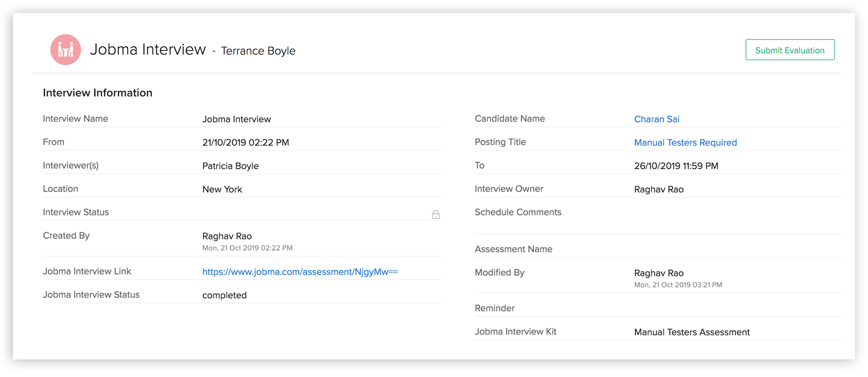Click Terrance Boyle in the header

point(258,51)
